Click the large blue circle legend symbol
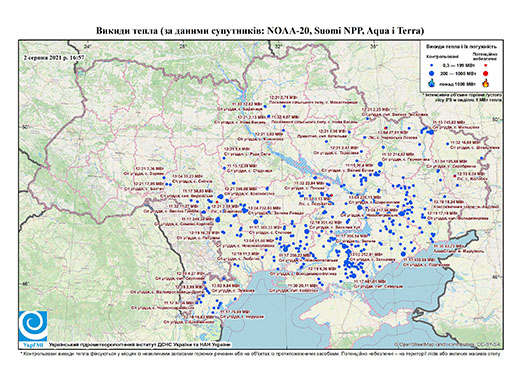Screen dimensions: 520x368 coord(432,73)
